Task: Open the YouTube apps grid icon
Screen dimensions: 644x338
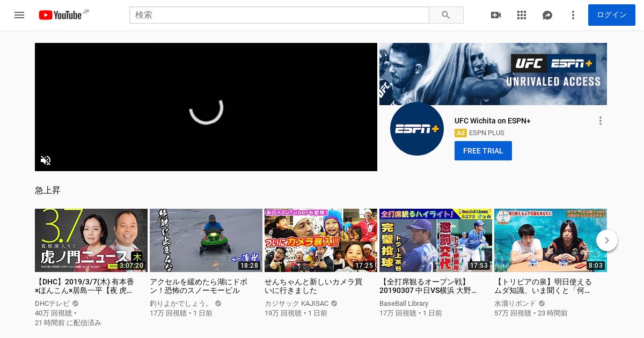Action: pyautogui.click(x=522, y=15)
